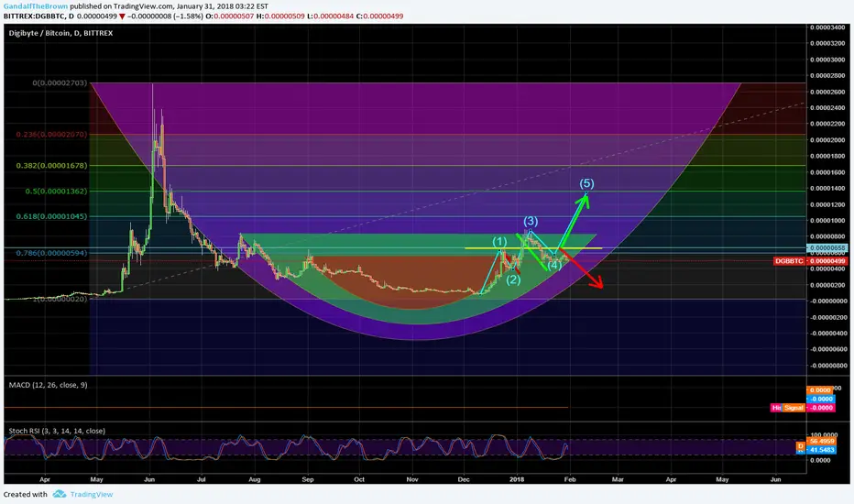The width and height of the screenshot is (854, 504).
Task: Select the Stoch RSI (3, 3, 14, 14, close) label
Action: (x=57, y=431)
